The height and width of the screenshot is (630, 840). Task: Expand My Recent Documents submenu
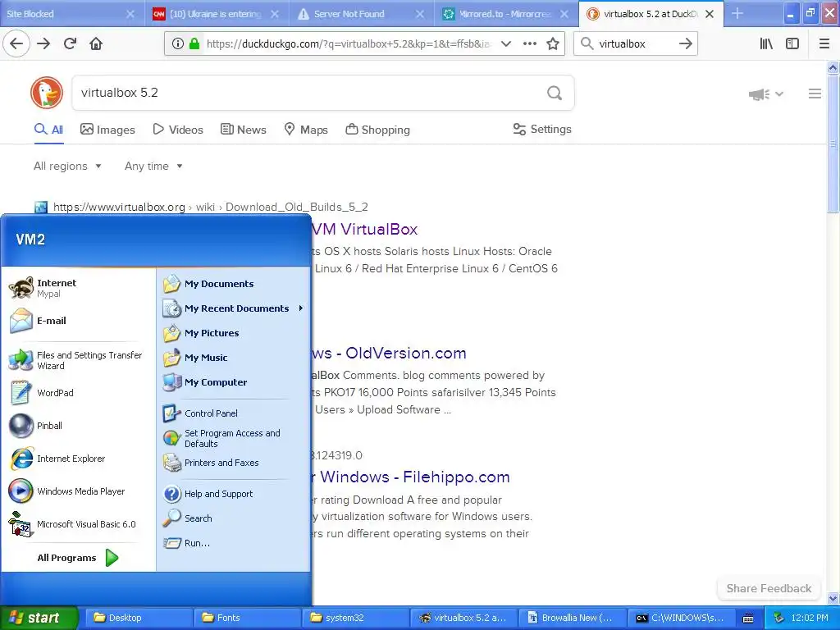pyautogui.click(x=234, y=308)
